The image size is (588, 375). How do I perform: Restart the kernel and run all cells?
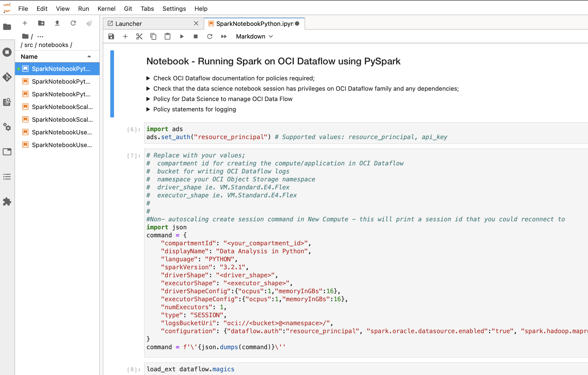point(224,36)
